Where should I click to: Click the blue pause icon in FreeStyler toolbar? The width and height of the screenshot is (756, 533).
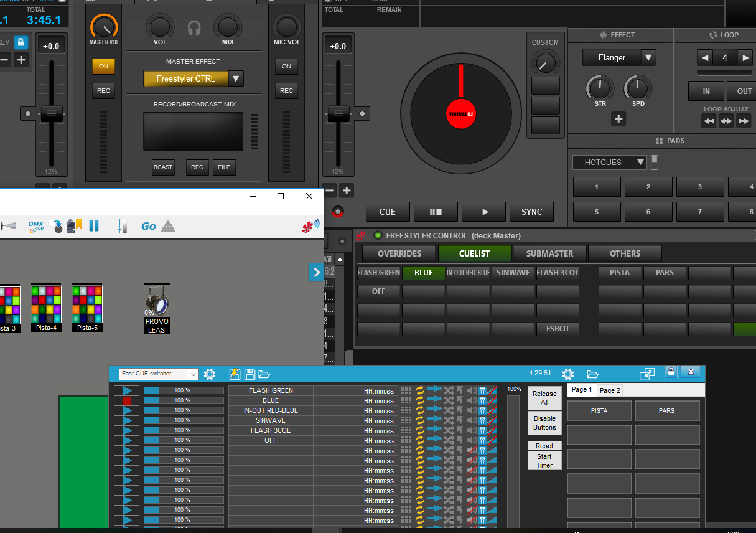coord(94,226)
